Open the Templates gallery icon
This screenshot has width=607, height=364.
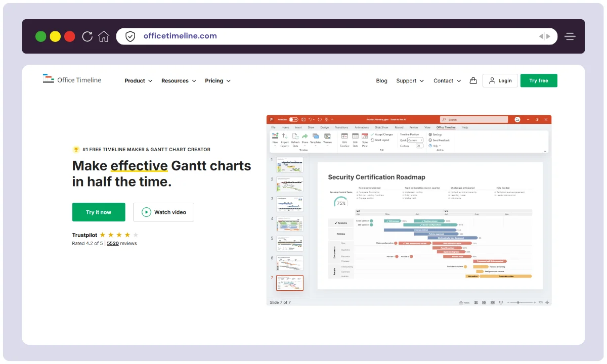pos(315,136)
